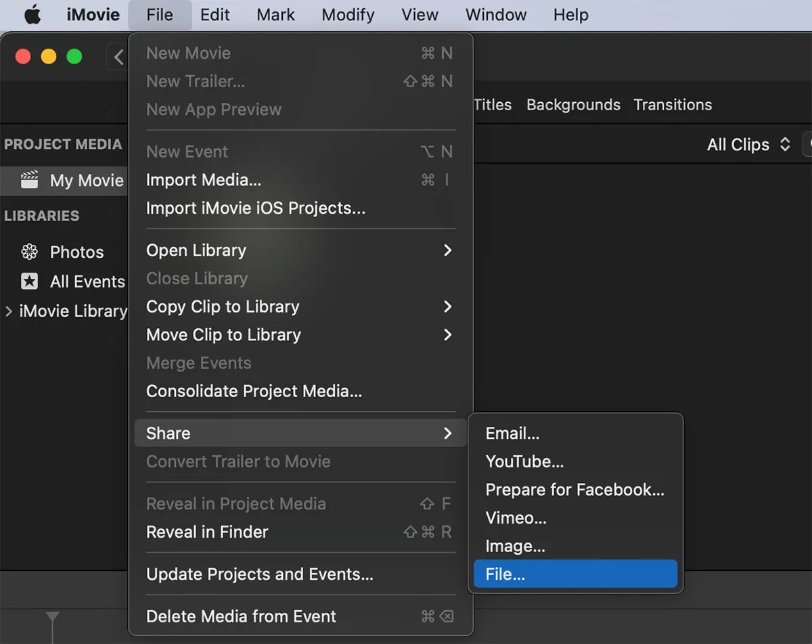Open the Apple menu
812x644 pixels.
[32, 14]
